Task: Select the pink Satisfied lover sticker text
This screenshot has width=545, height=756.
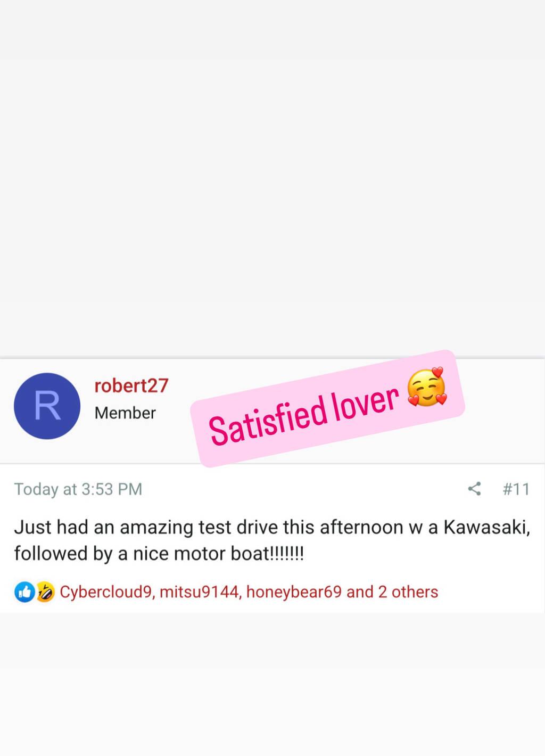Action: click(x=304, y=415)
